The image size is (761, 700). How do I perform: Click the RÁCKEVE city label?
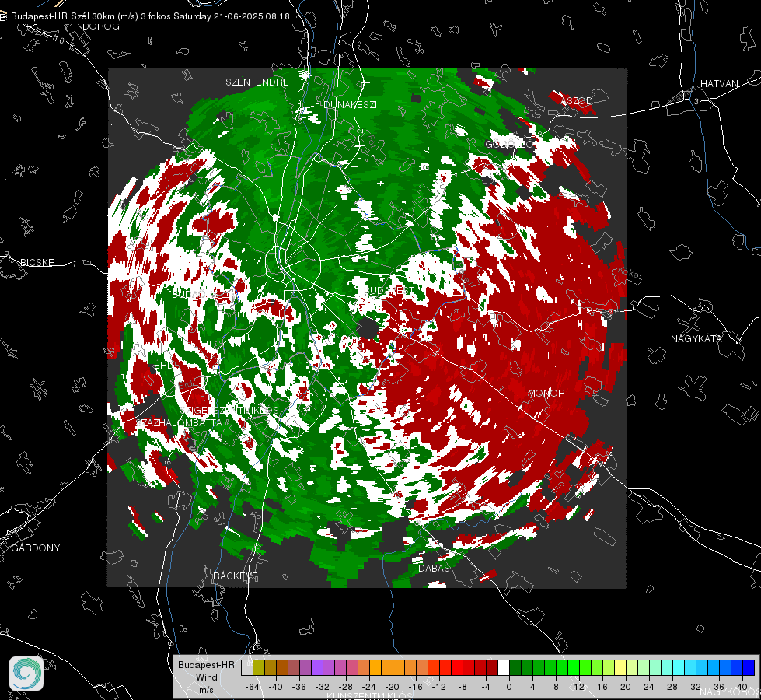point(236,576)
